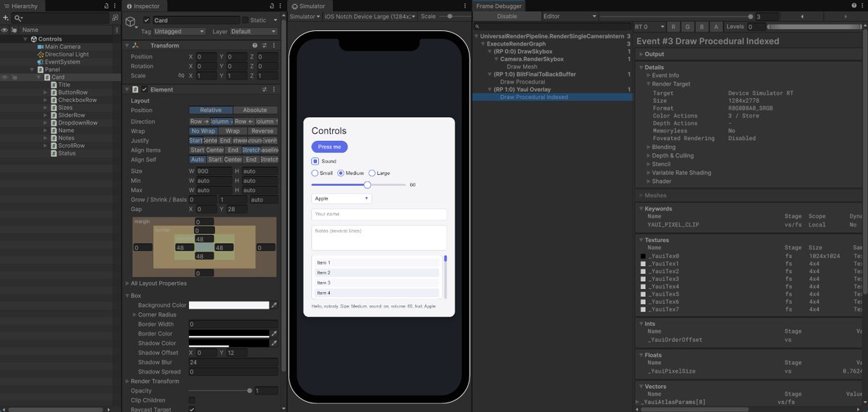Screen dimensions: 868x412
Task: Select Absolute position button
Action: pos(255,110)
